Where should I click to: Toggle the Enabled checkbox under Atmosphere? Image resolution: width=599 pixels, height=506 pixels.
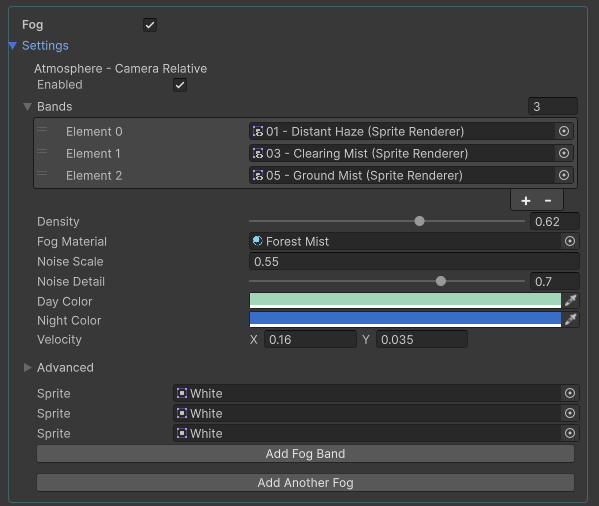coord(180,85)
